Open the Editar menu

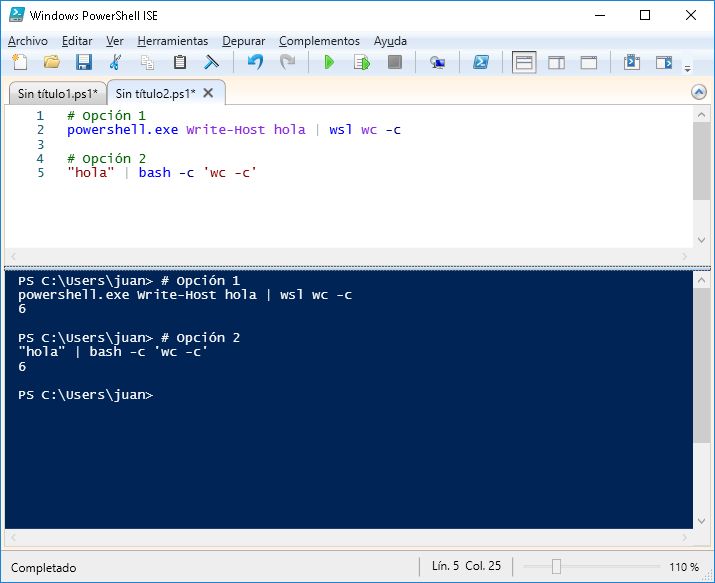(x=77, y=41)
